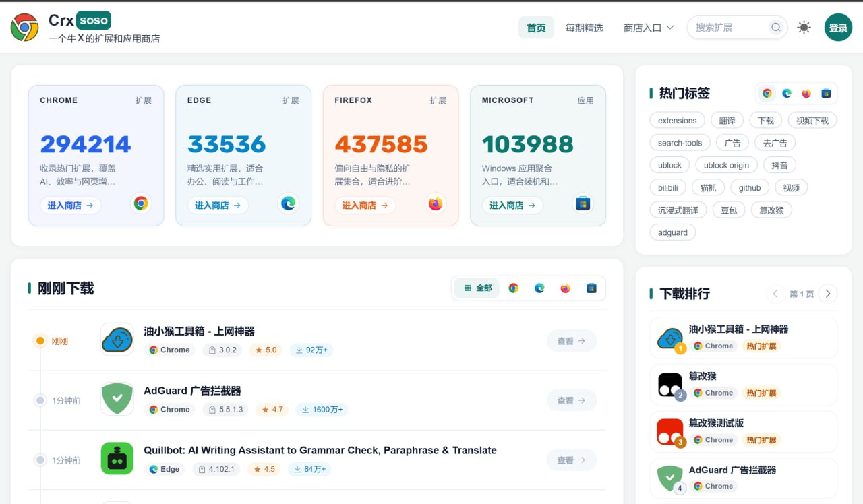The image size is (863, 504).
Task: Go to previous page of 下载排行
Action: (x=775, y=294)
